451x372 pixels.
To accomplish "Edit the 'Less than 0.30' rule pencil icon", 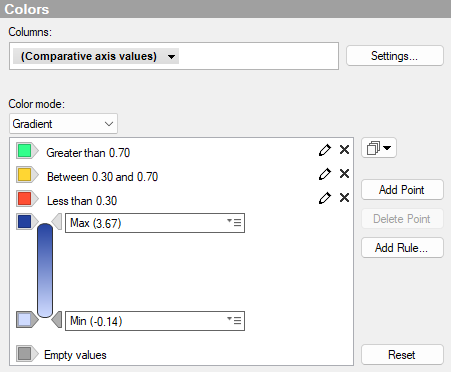I will pos(325,198).
